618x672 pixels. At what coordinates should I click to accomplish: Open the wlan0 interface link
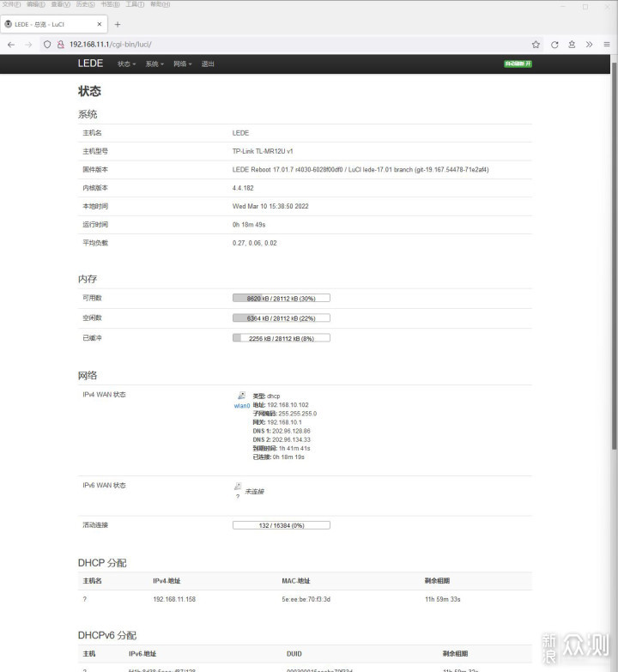242,406
